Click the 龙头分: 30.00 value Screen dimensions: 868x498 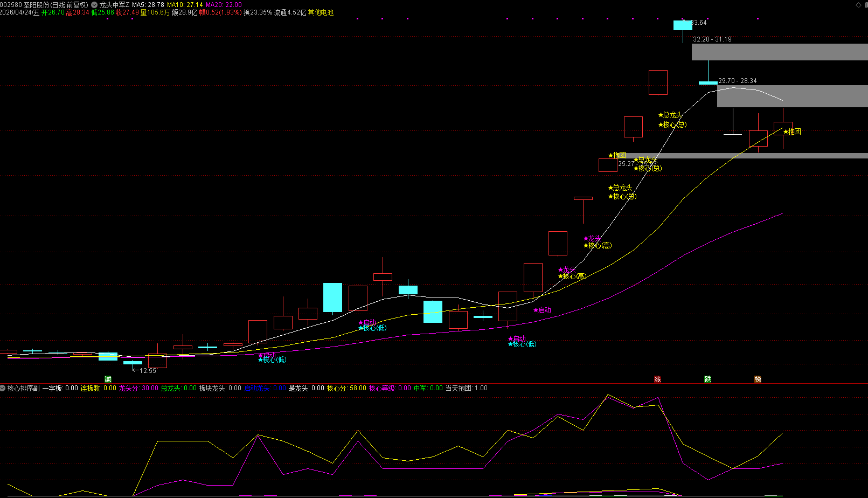[138, 388]
